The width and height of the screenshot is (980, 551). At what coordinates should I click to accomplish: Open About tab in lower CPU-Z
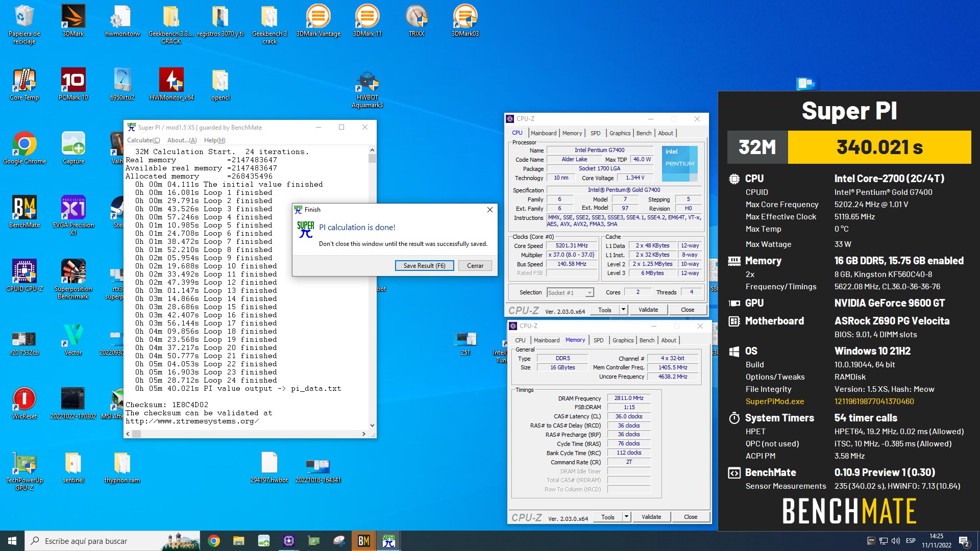[x=669, y=340]
